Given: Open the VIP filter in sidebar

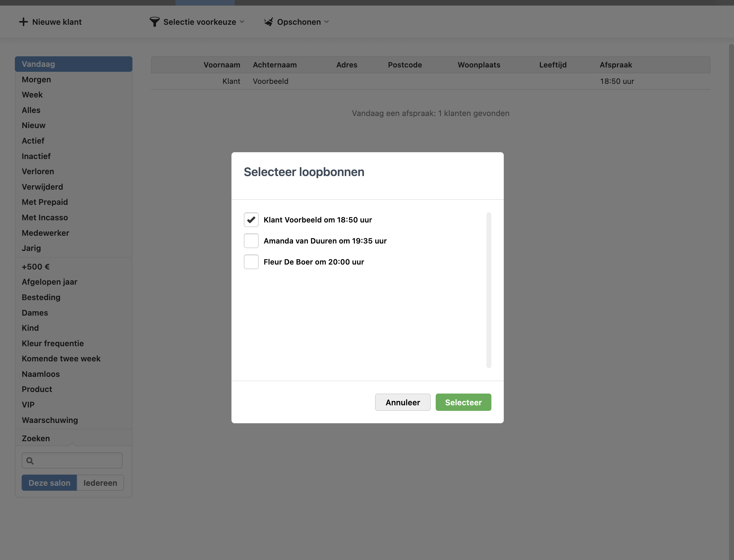Looking at the screenshot, I should pos(28,405).
